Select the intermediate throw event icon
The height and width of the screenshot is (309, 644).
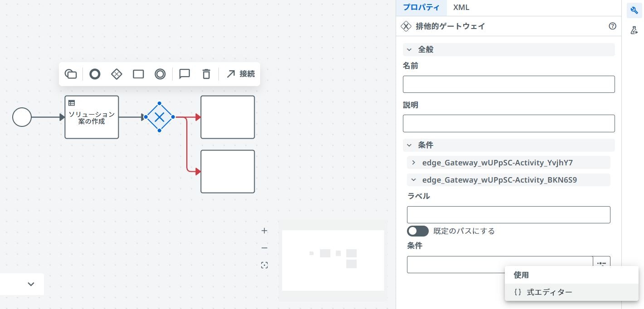(x=160, y=74)
